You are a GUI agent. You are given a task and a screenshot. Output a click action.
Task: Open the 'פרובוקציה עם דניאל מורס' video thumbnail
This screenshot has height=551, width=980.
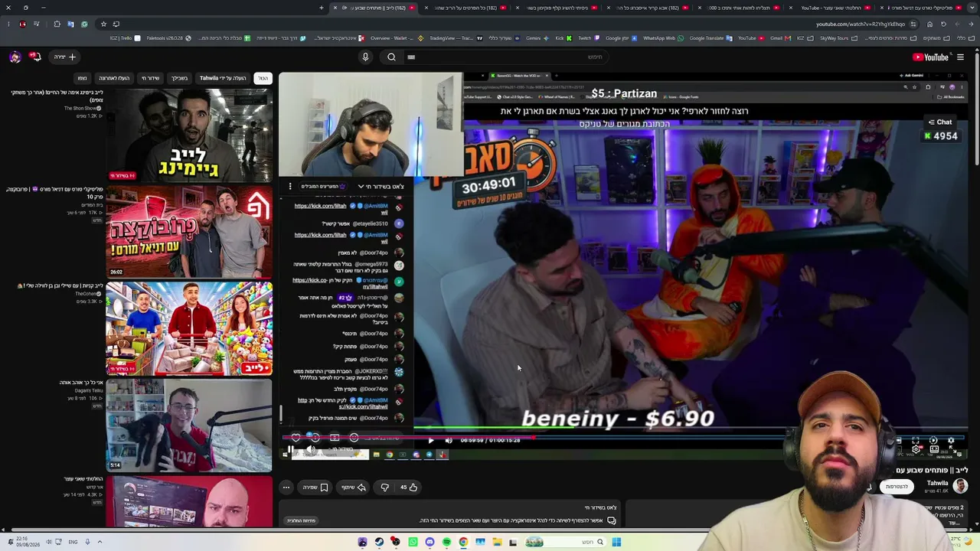pos(189,231)
